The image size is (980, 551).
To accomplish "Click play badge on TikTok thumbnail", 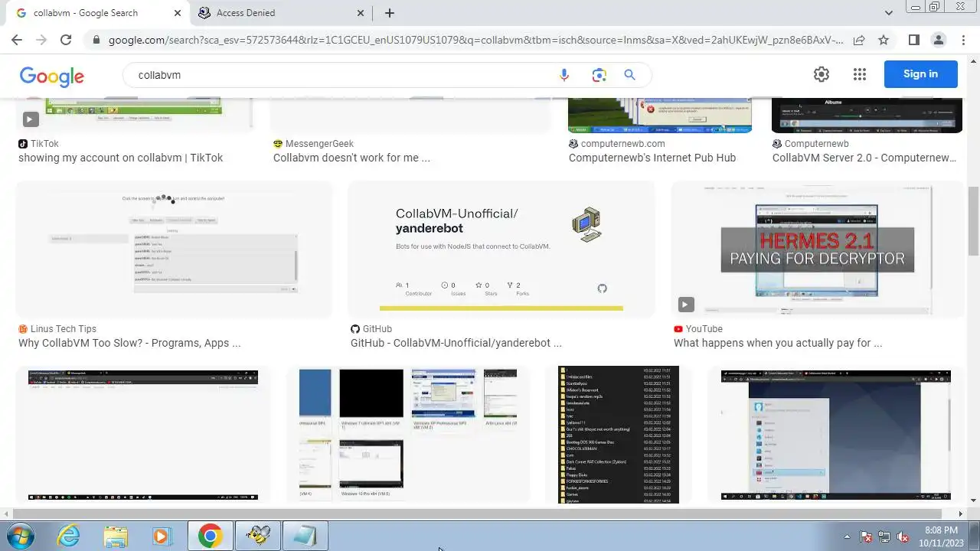I will coord(30,119).
